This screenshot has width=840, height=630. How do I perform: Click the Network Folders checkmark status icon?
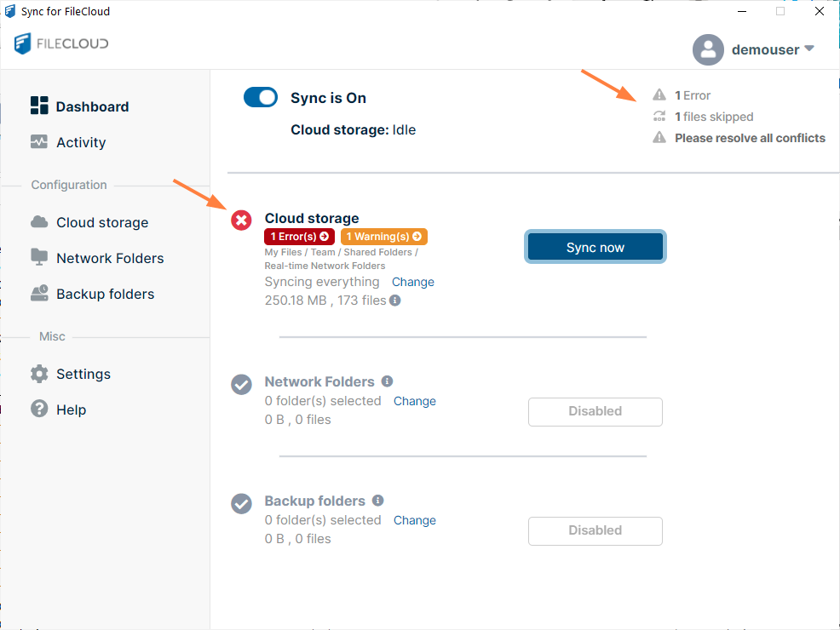click(242, 385)
